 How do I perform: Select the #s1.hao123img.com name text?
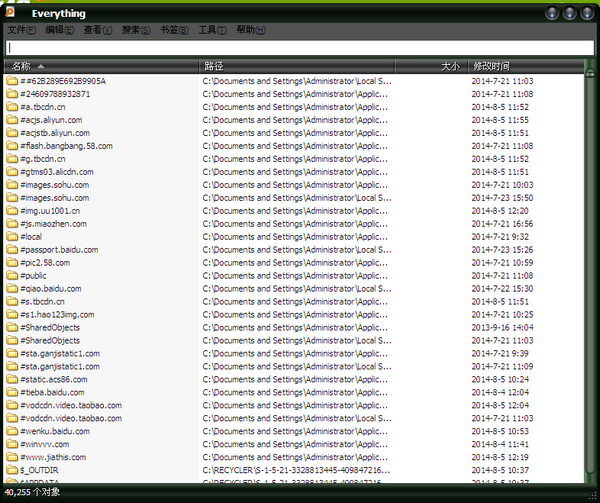click(57, 315)
